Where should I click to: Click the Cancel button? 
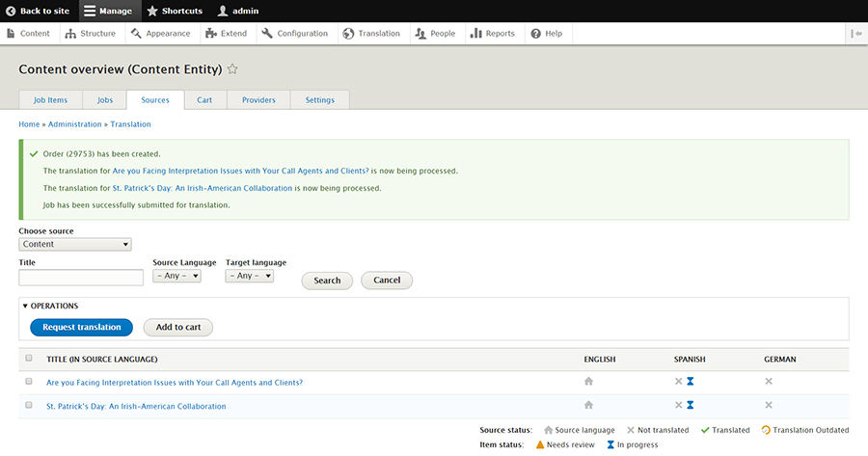tap(387, 280)
